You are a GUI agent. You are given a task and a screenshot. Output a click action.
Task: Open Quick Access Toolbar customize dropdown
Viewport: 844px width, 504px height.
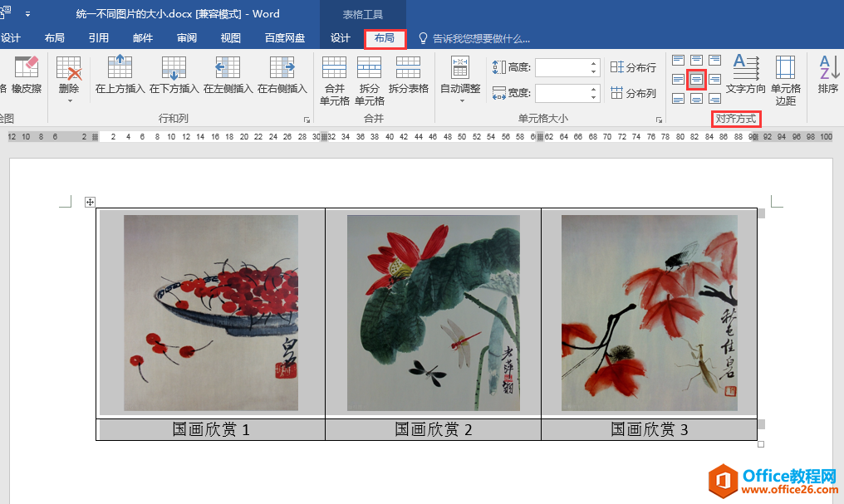coord(27,14)
